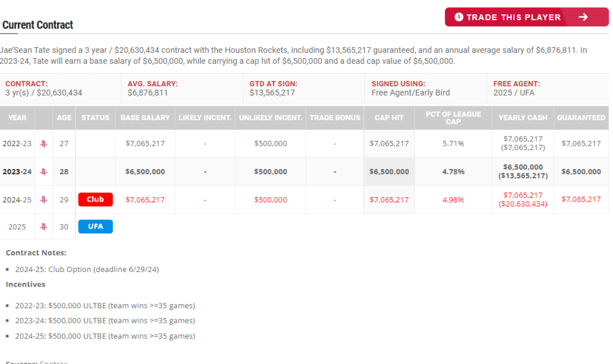
Task: Click the blue UFA status badge
Action: 95,227
